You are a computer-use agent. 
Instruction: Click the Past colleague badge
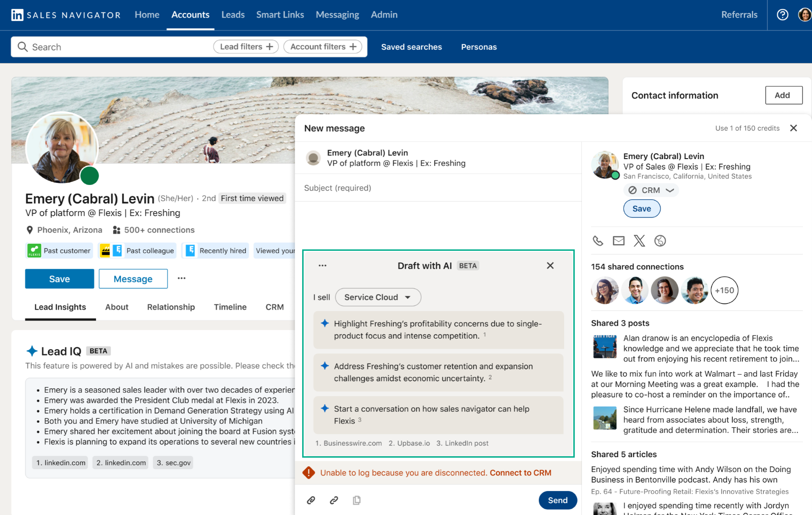137,251
